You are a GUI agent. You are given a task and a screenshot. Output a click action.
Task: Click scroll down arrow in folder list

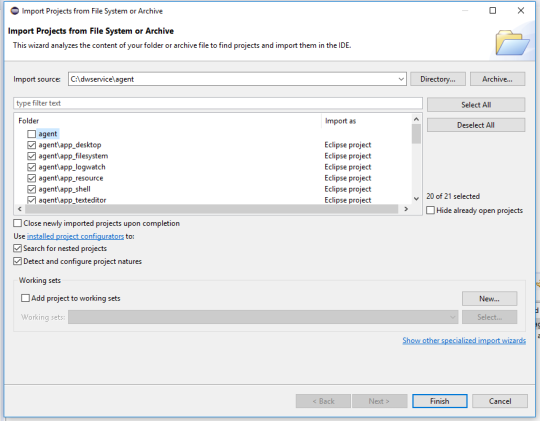[416, 199]
